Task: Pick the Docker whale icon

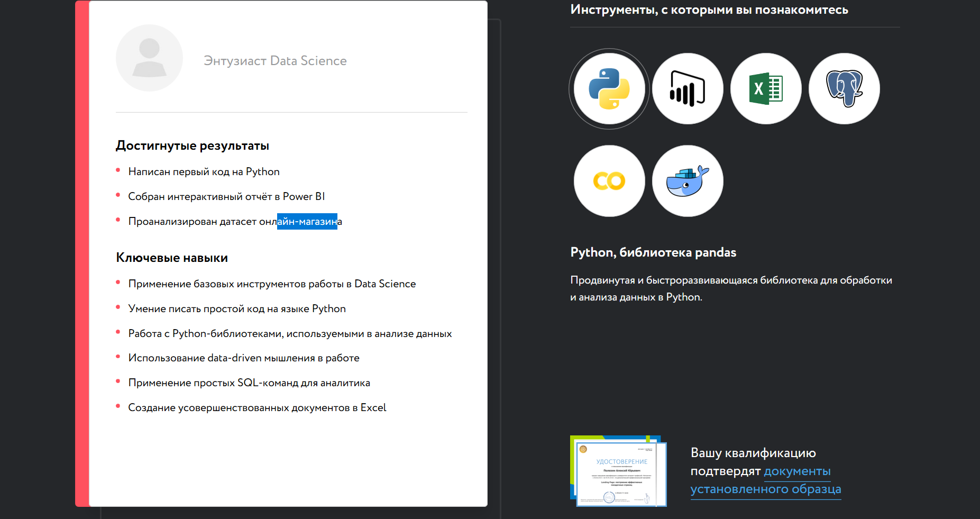Action: [688, 181]
